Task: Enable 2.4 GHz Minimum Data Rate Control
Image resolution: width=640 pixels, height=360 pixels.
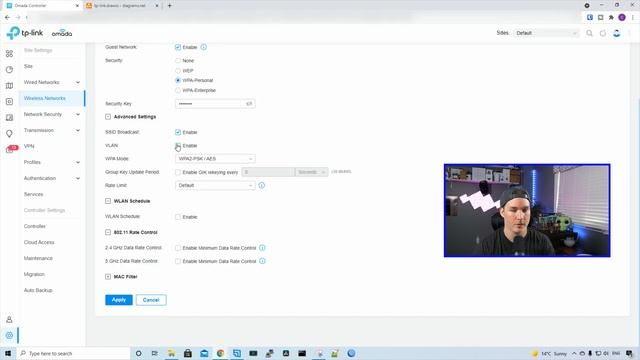Action: pyautogui.click(x=178, y=248)
